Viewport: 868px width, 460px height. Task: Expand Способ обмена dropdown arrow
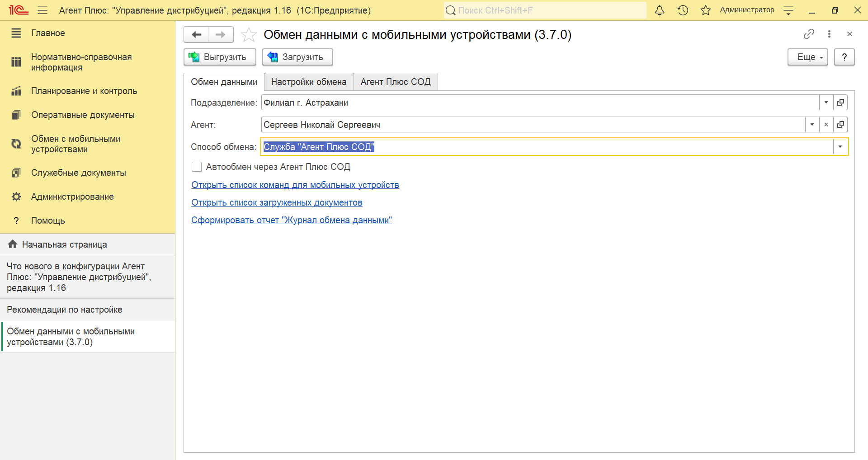click(x=840, y=147)
